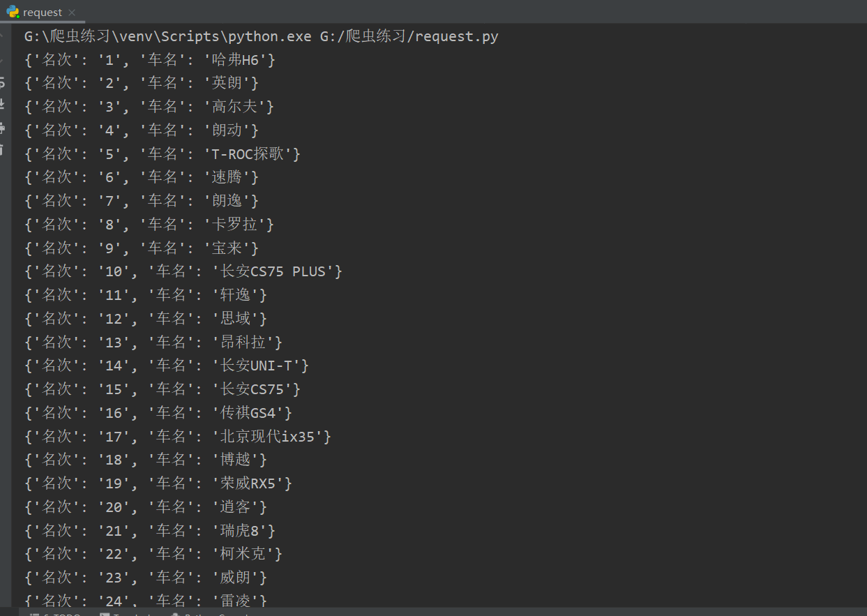The height and width of the screenshot is (616, 867).
Task: Enable scroll to end of output
Action: tap(2, 105)
